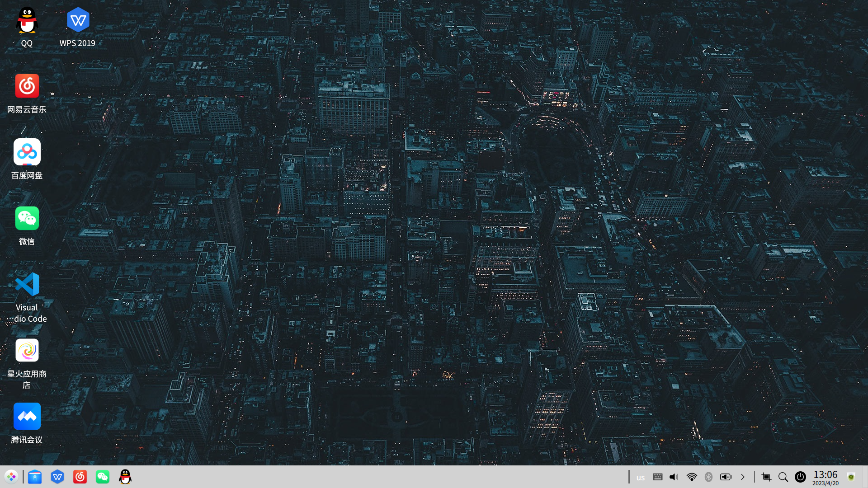Viewport: 868px width, 488px height.
Task: Launch WeChat (微信) desktop icon
Action: [27, 218]
